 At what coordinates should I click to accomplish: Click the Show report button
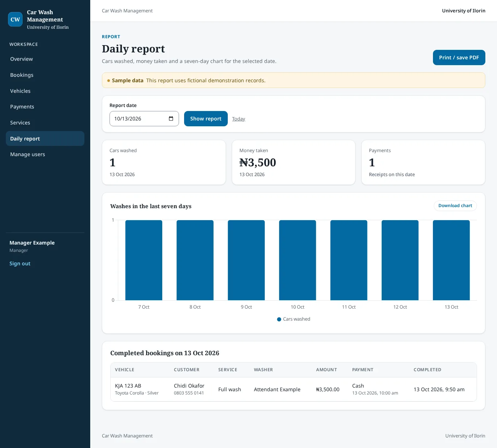206,119
